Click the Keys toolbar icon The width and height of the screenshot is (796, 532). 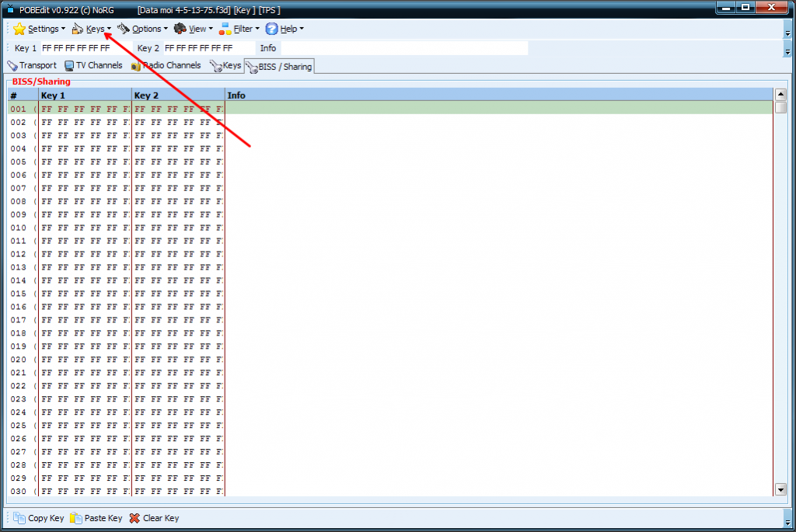pyautogui.click(x=77, y=29)
